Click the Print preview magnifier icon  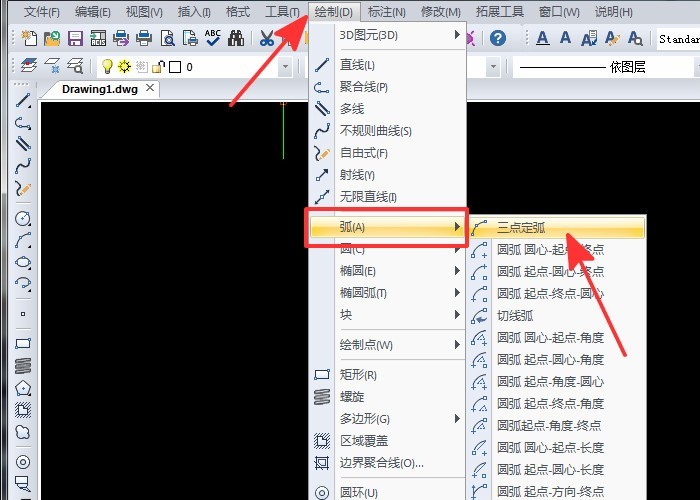168,38
